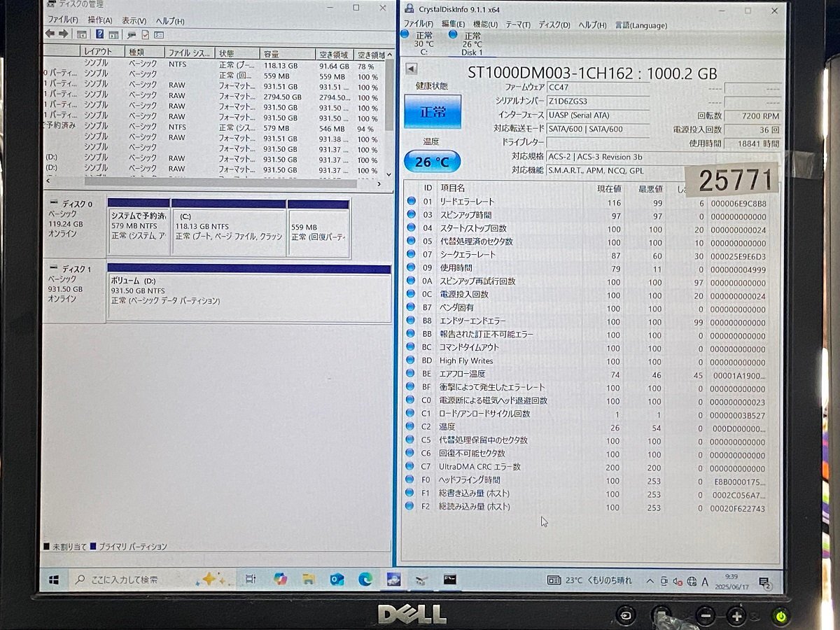Open ディスク(D) menu in CrystalDiskInfo
Viewport: 840px width, 630px height.
click(x=554, y=24)
